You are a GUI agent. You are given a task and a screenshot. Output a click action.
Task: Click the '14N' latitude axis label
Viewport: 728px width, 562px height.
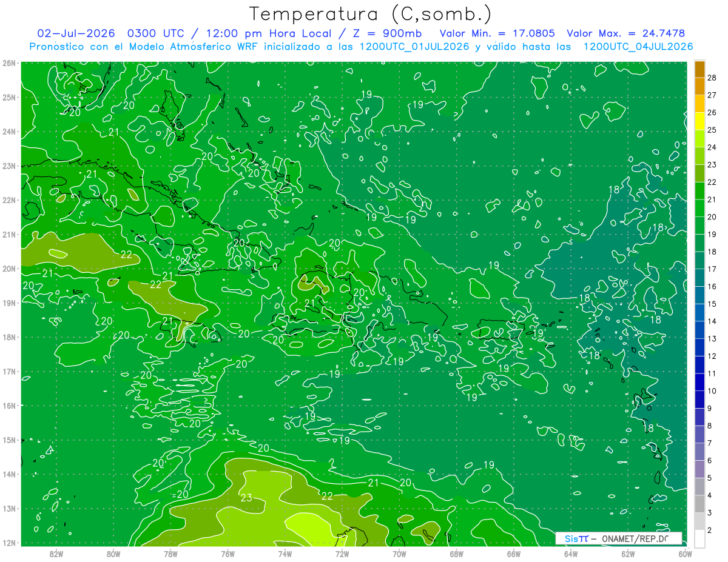point(9,474)
